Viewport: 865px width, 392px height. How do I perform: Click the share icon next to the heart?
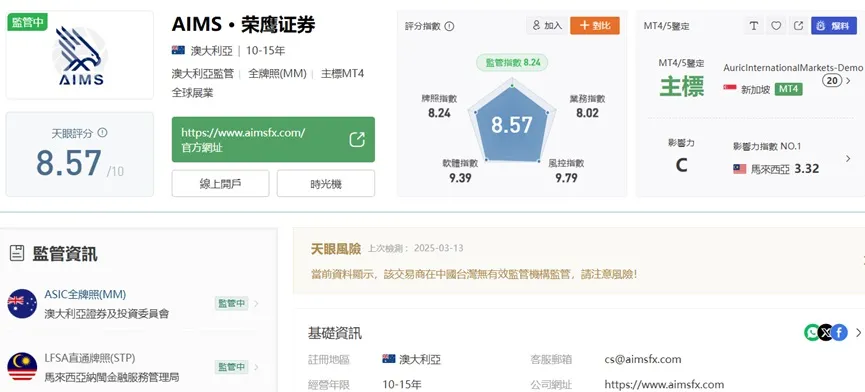coord(798,26)
